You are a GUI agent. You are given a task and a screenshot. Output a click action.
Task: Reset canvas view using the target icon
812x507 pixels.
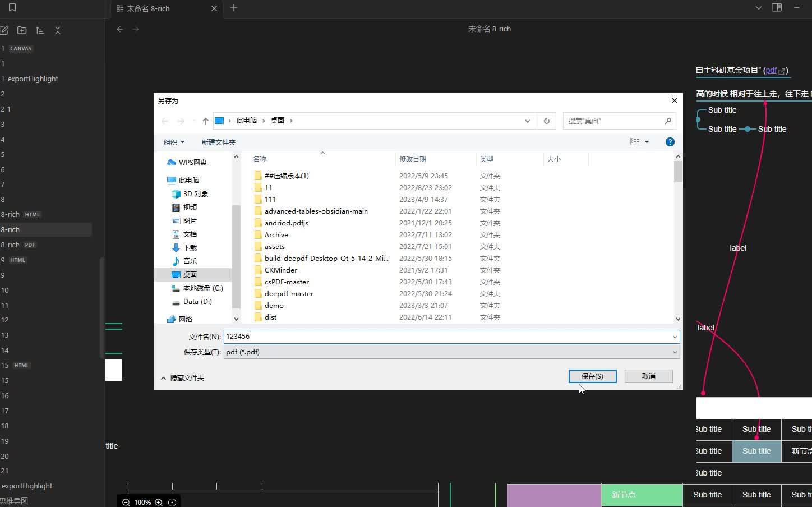point(172,502)
